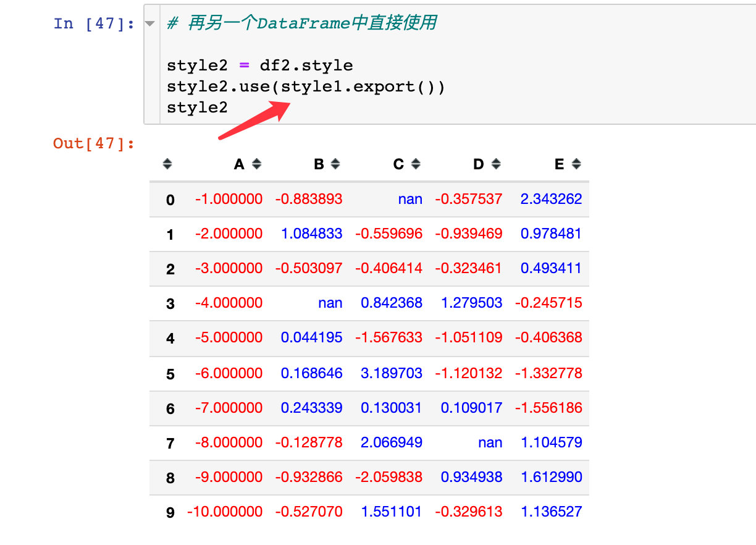Select cell value 1.136527
The width and height of the screenshot is (756, 545).
click(x=552, y=512)
